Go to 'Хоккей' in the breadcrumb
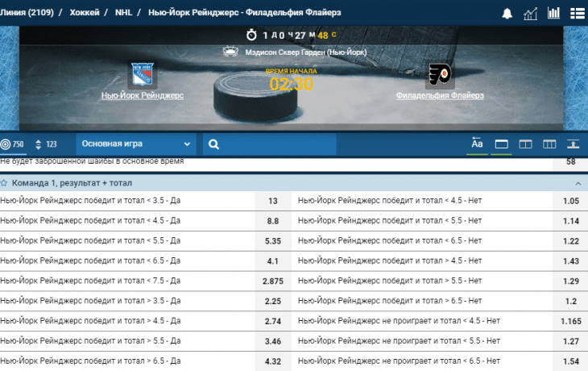 [85, 13]
